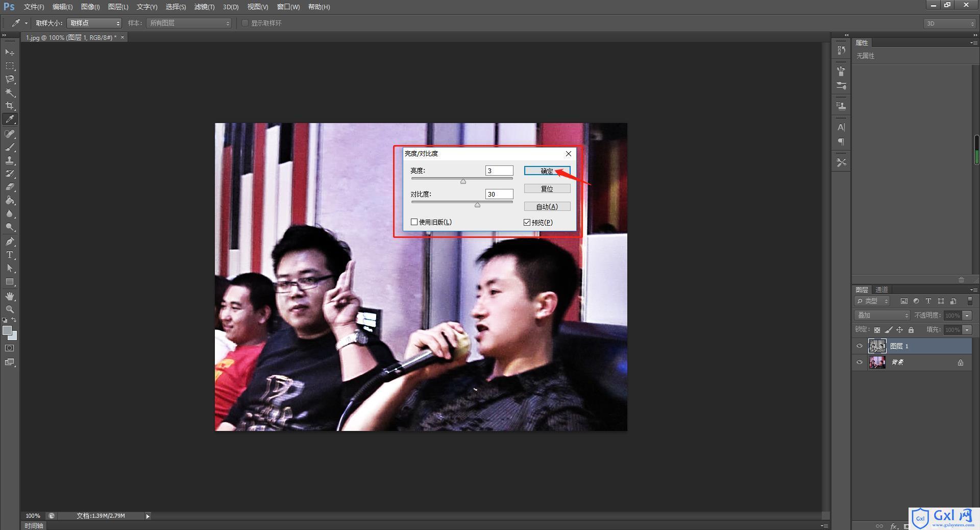The height and width of the screenshot is (530, 980).
Task: Click the 亮度 slider handle
Action: pos(463,181)
